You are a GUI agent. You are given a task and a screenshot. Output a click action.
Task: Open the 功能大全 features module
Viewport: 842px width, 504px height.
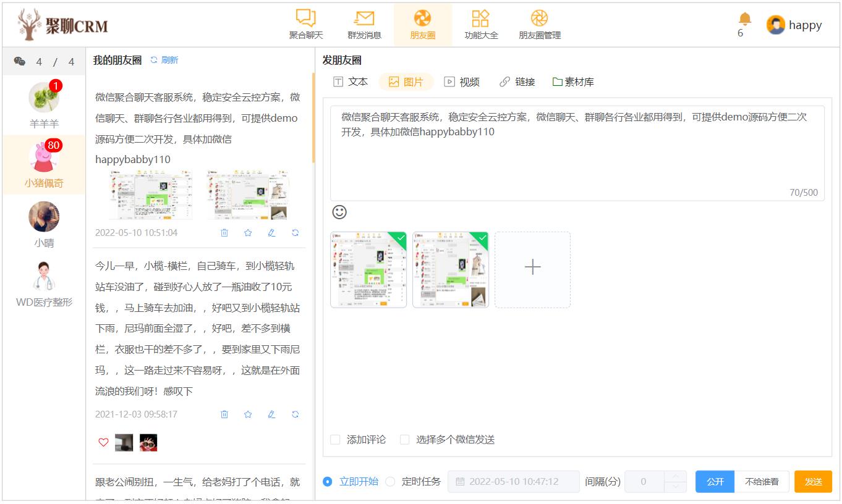pos(481,25)
